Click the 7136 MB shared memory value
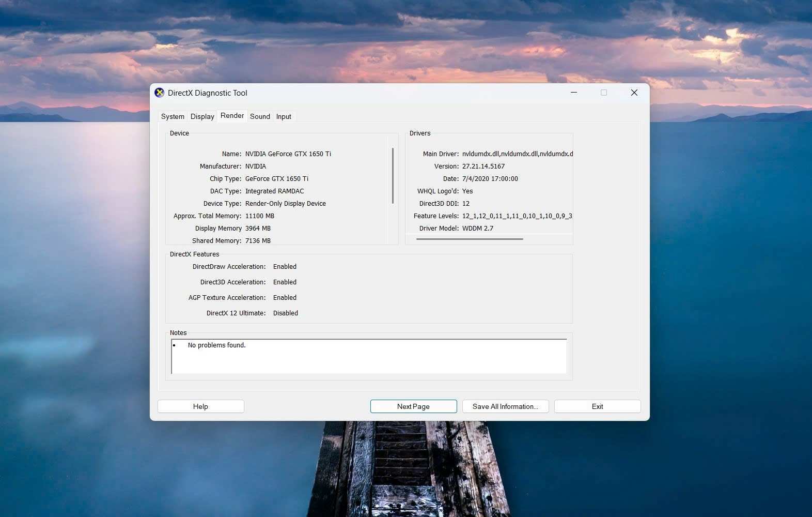812x517 pixels. pos(258,241)
